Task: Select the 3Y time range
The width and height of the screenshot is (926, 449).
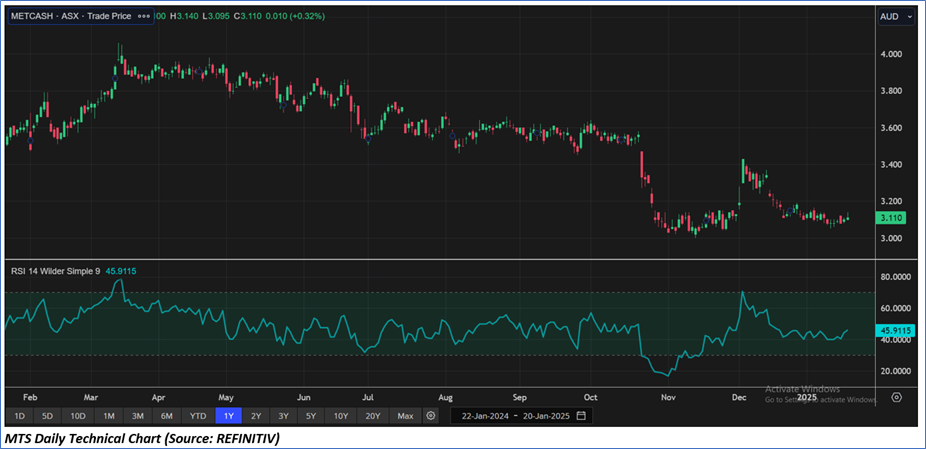Action: (x=283, y=416)
